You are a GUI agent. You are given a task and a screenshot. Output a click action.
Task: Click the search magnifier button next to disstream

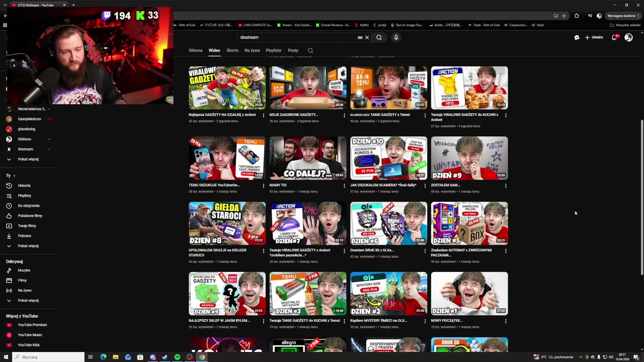point(379,37)
